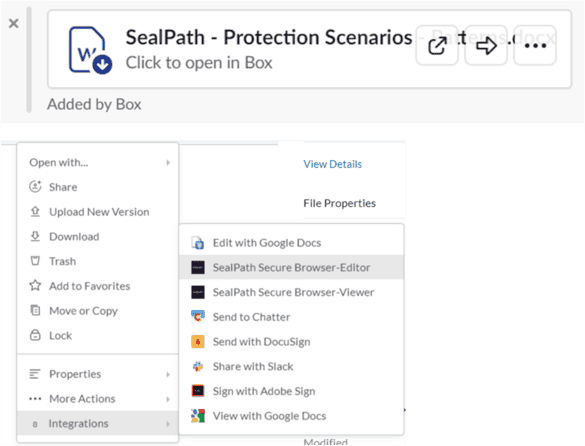Screen dimensions: 585x446
Task: Click the Word document download icon
Action: coord(90,50)
